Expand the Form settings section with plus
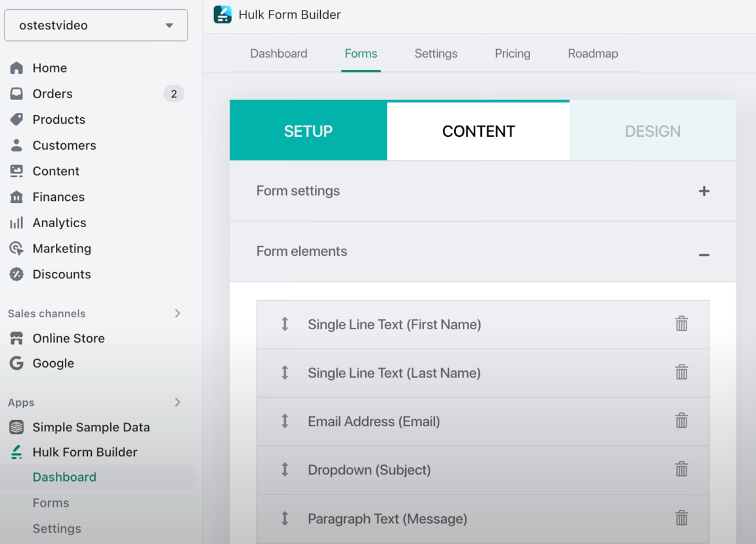The width and height of the screenshot is (756, 544). [x=703, y=191]
